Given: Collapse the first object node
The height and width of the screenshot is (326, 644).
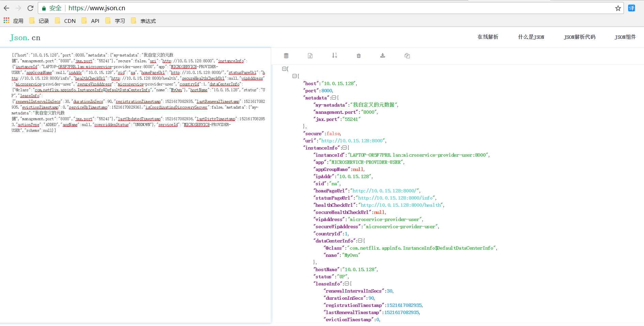Looking at the screenshot, I should (294, 76).
